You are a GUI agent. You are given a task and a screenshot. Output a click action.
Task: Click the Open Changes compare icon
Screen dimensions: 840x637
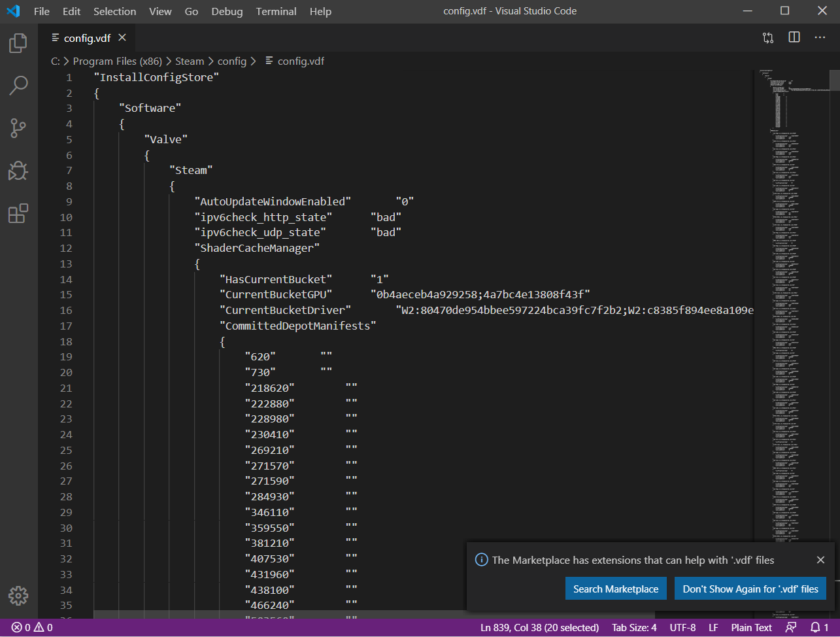(768, 37)
